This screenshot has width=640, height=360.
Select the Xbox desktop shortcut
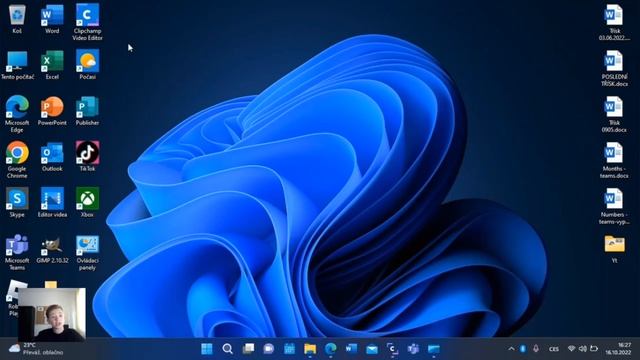point(87,202)
